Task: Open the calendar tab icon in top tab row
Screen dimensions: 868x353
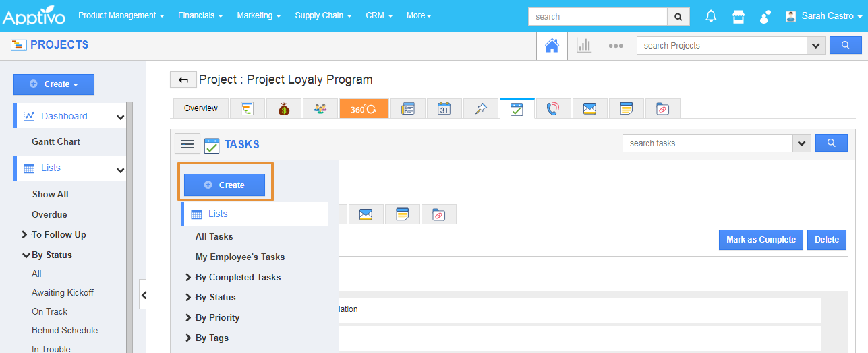Action: click(444, 108)
